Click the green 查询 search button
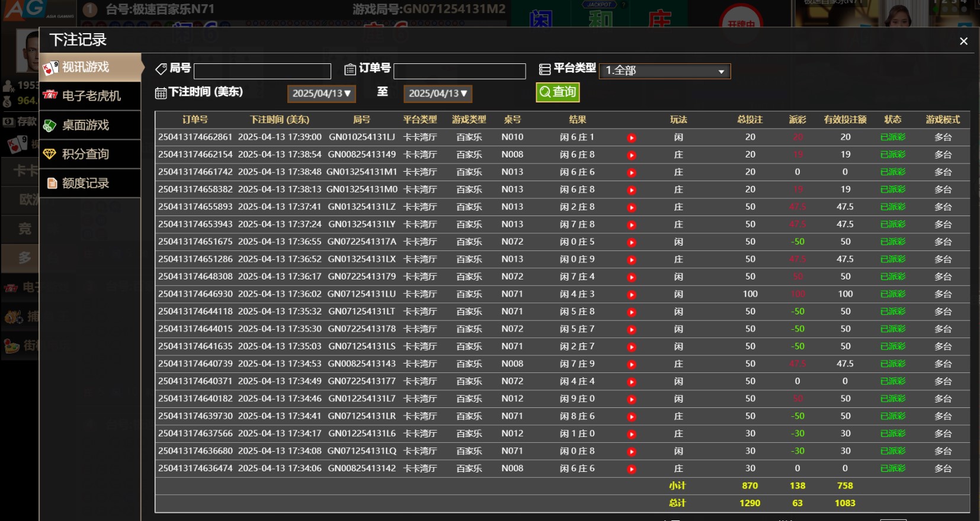Screen dimensions: 980x521 click(557, 92)
